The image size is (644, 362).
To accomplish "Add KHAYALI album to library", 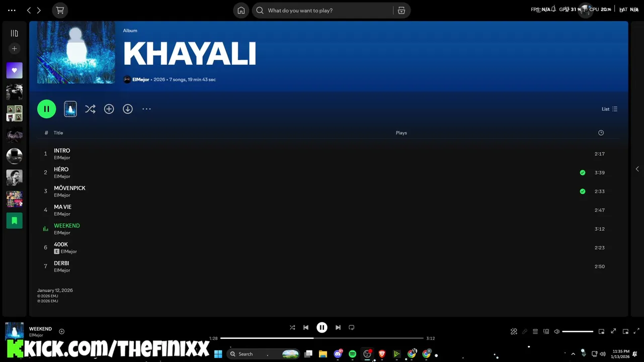I will tap(109, 109).
